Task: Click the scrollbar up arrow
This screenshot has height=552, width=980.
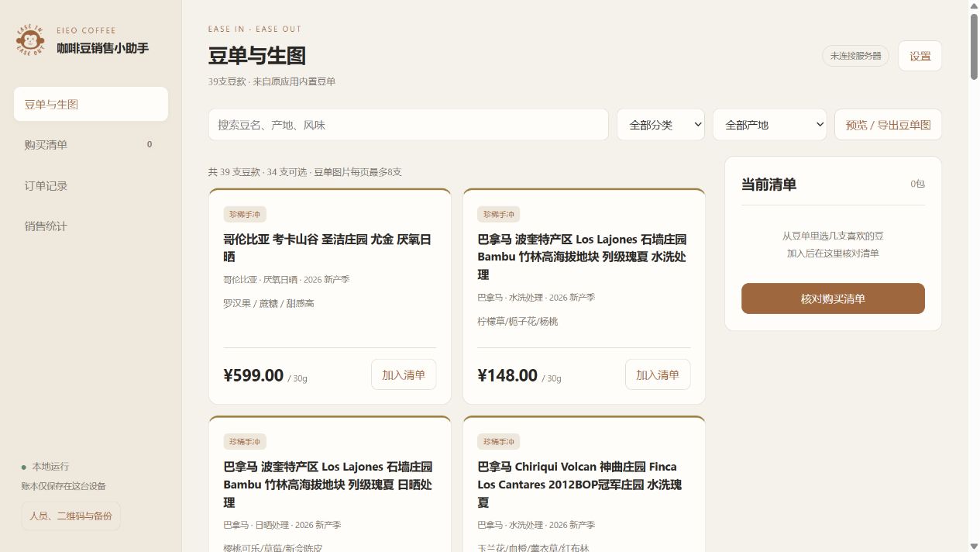Action: 974,5
